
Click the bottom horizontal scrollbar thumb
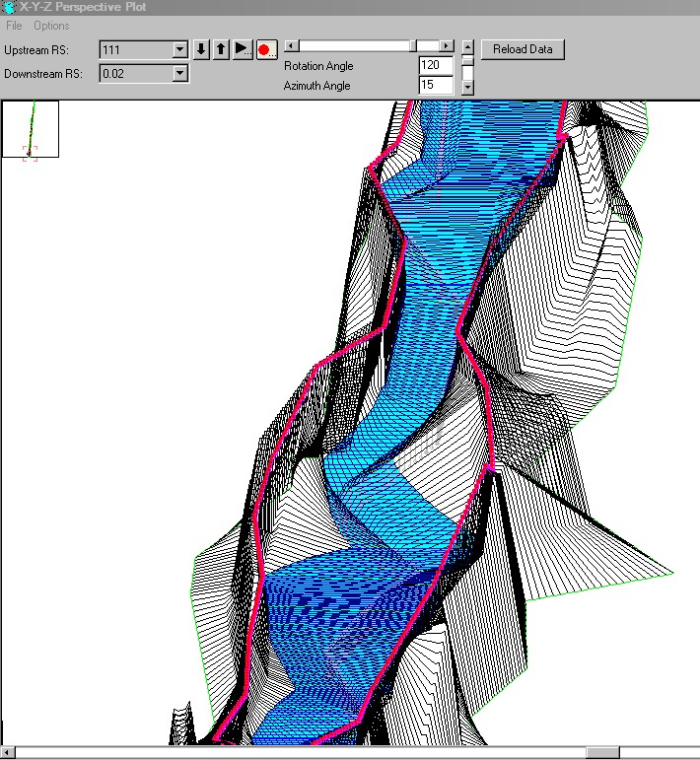point(601,753)
